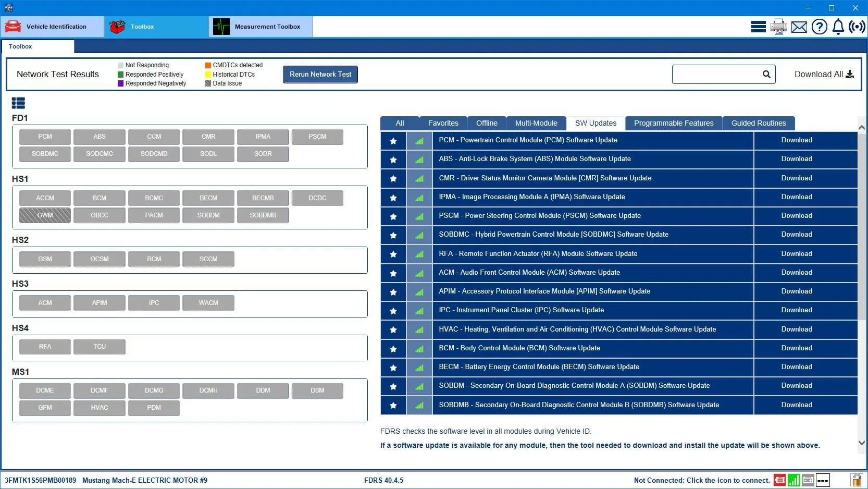The width and height of the screenshot is (868, 489).
Task: Toggle favorite star for PCM Software Update
Action: [x=393, y=141]
